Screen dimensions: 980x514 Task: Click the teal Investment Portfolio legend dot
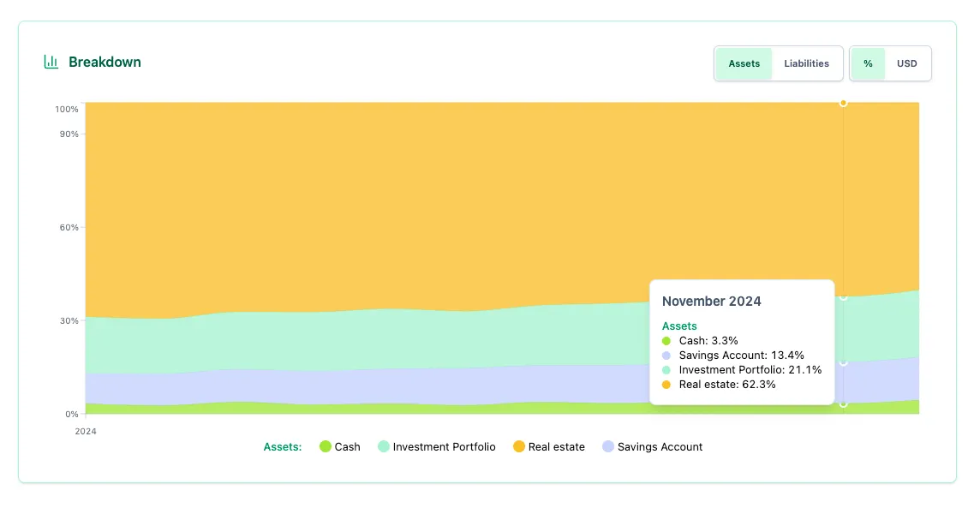click(x=383, y=446)
